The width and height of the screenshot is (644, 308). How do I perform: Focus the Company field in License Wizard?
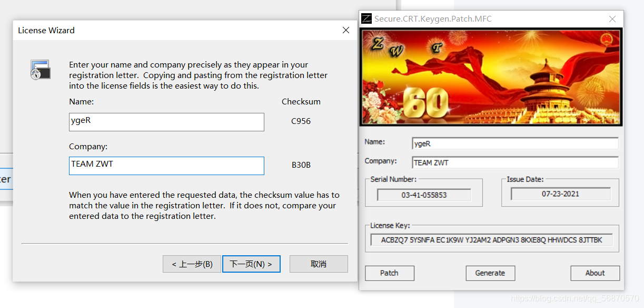coord(166,166)
